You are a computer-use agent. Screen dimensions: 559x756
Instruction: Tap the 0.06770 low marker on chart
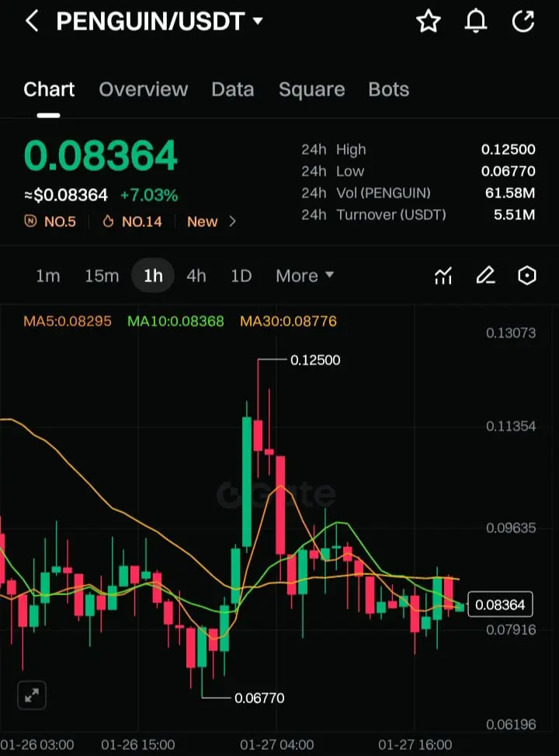point(259,698)
